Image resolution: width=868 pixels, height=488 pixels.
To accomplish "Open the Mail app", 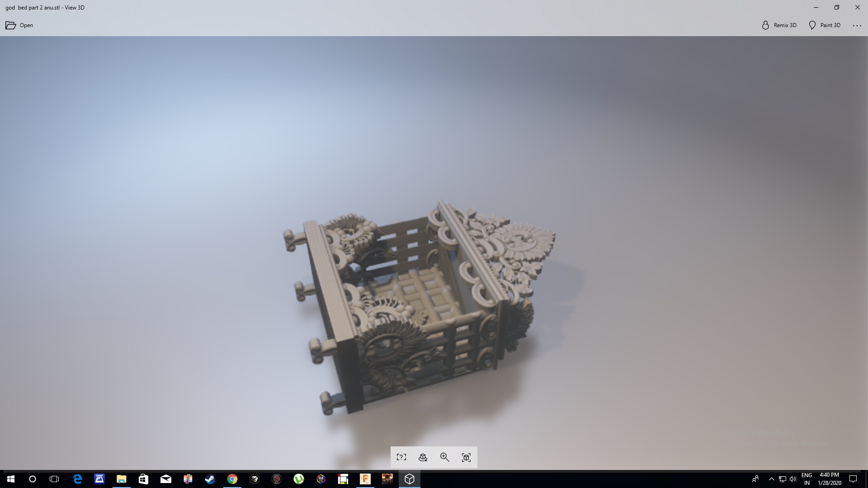I will [165, 479].
